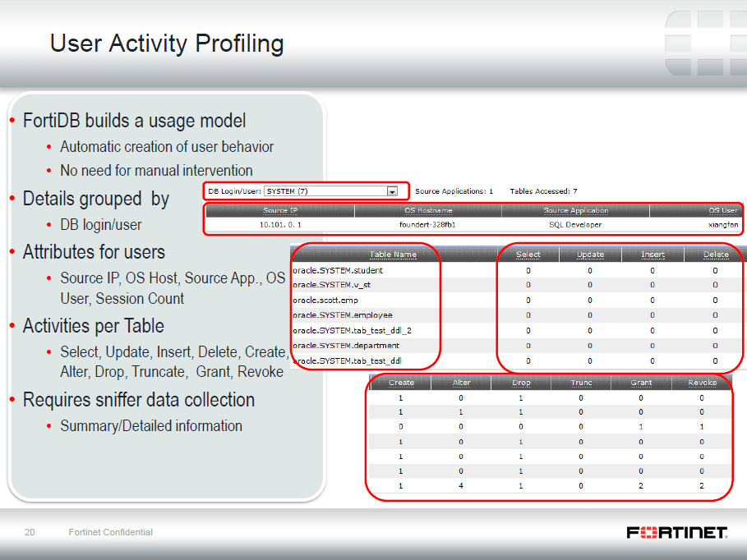Click the Revoke column header
The image size is (747, 560).
pos(703,383)
